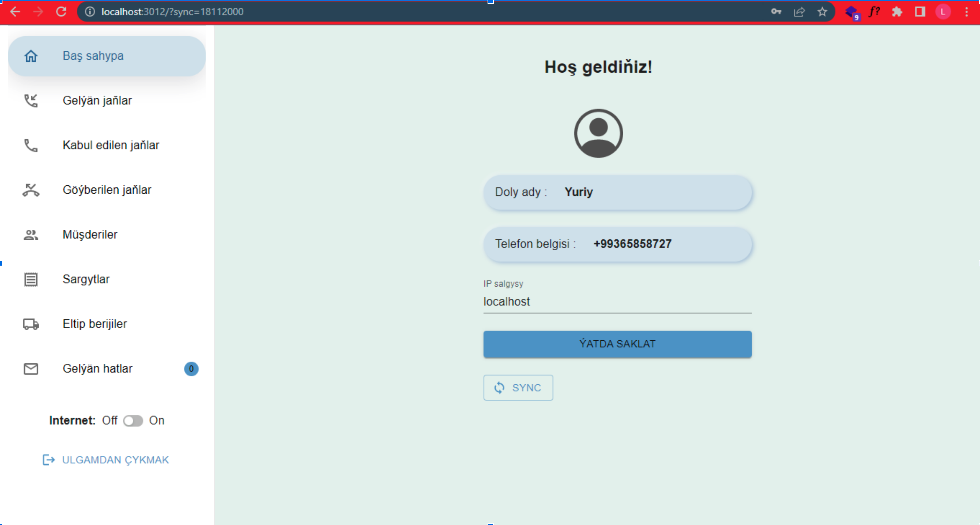This screenshot has height=525, width=980.
Task: Focus the IP salgysy input field
Action: (x=617, y=302)
